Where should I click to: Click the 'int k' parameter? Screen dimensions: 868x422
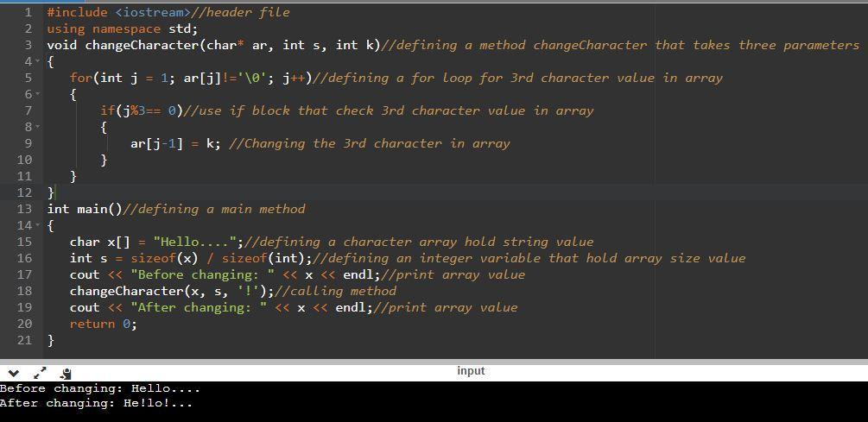(x=355, y=45)
